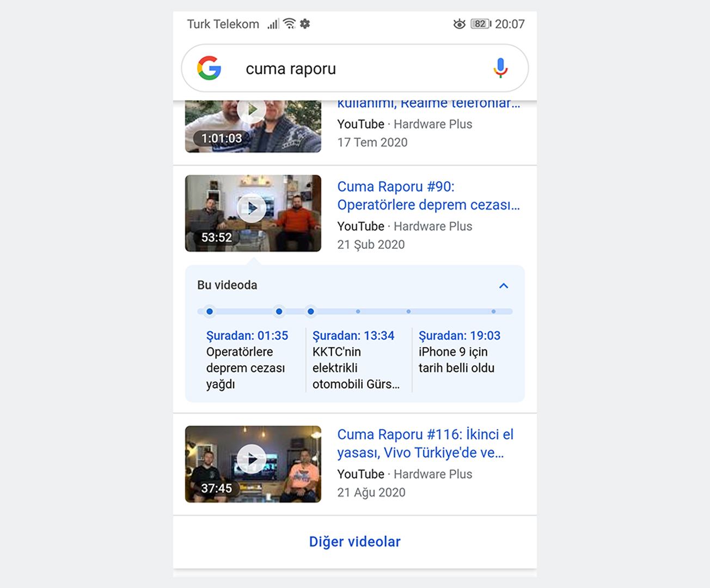Tap the battery 82 indicator

481,24
